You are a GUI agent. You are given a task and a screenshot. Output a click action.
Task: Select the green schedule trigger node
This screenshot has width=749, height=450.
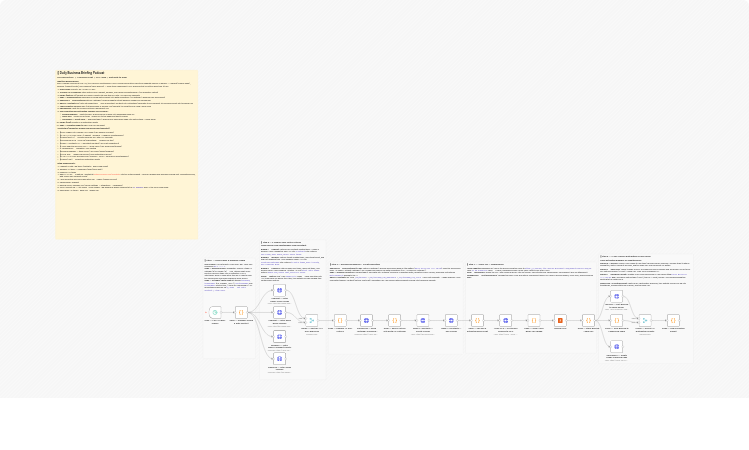click(x=215, y=312)
